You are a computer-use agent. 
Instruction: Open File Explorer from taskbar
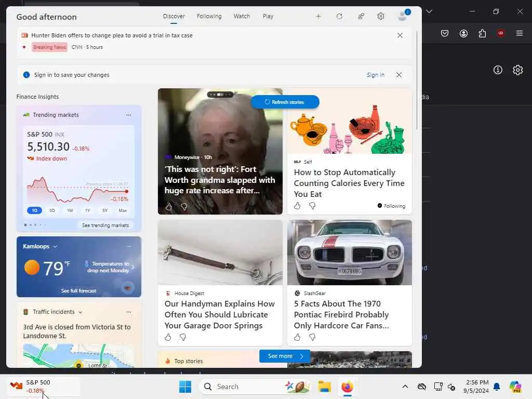[324, 387]
